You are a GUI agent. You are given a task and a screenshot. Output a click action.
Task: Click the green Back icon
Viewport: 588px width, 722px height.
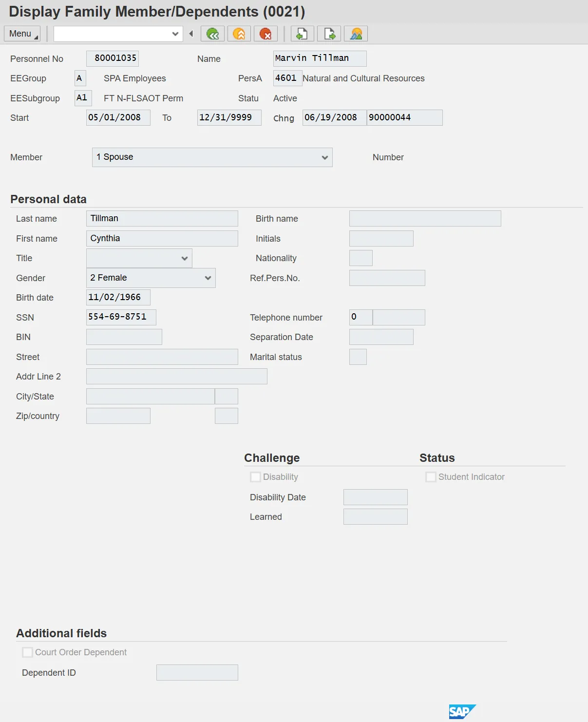pyautogui.click(x=213, y=34)
